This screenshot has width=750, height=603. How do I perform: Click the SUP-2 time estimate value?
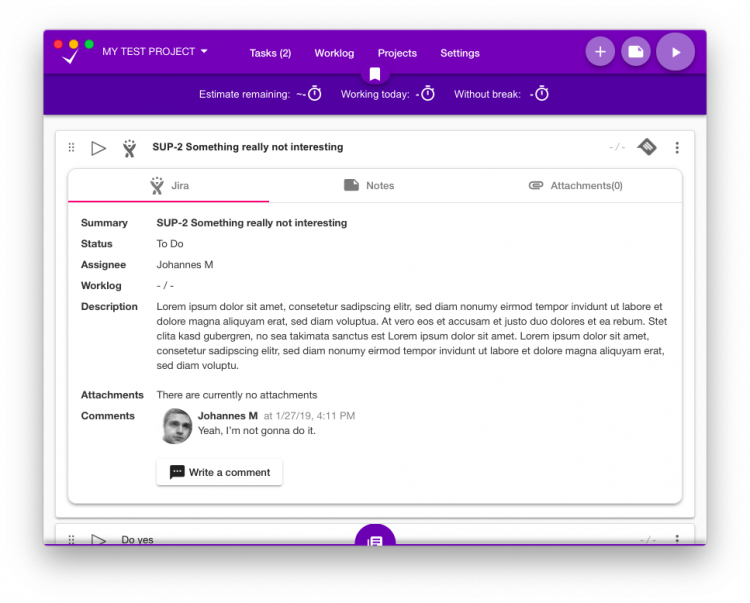click(617, 148)
